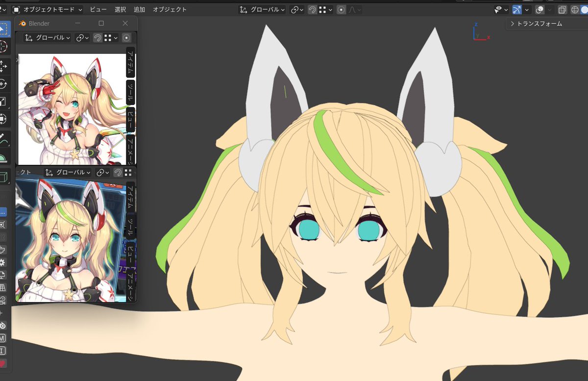Toggle viewport overlays button
This screenshot has height=381, width=588.
[539, 9]
